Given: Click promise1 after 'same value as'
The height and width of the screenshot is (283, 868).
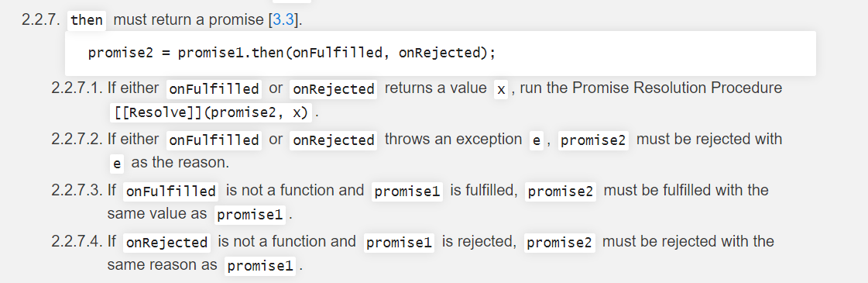Looking at the screenshot, I should click(x=250, y=215).
